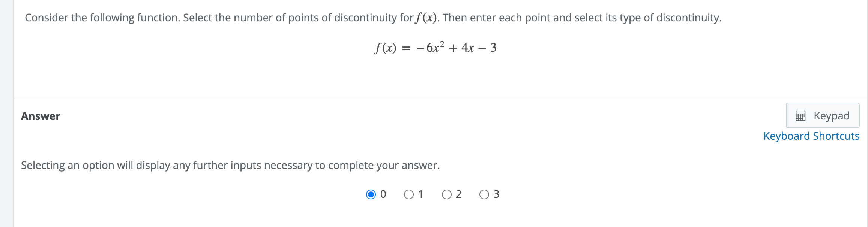Confirm 0 is the selected radio option
Viewport: 868px width, 227px height.
coord(371,194)
